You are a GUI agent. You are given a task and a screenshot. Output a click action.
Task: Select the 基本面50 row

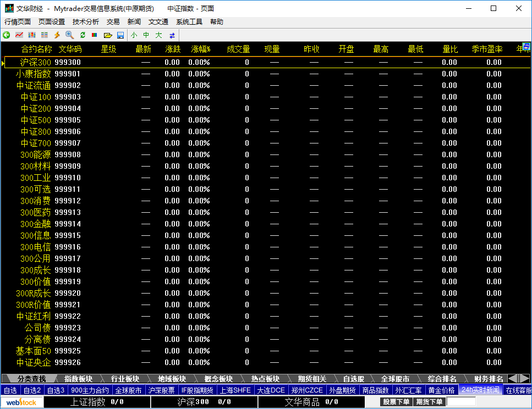pos(266,351)
